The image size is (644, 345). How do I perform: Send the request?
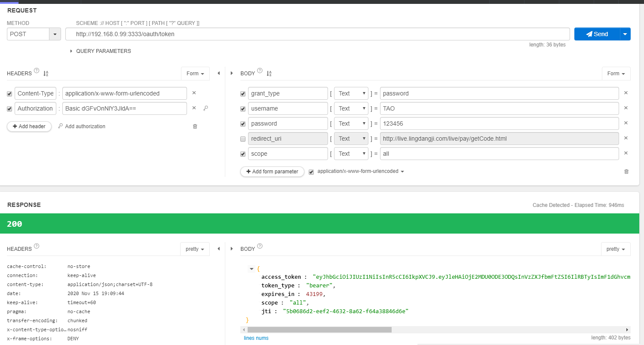[597, 34]
